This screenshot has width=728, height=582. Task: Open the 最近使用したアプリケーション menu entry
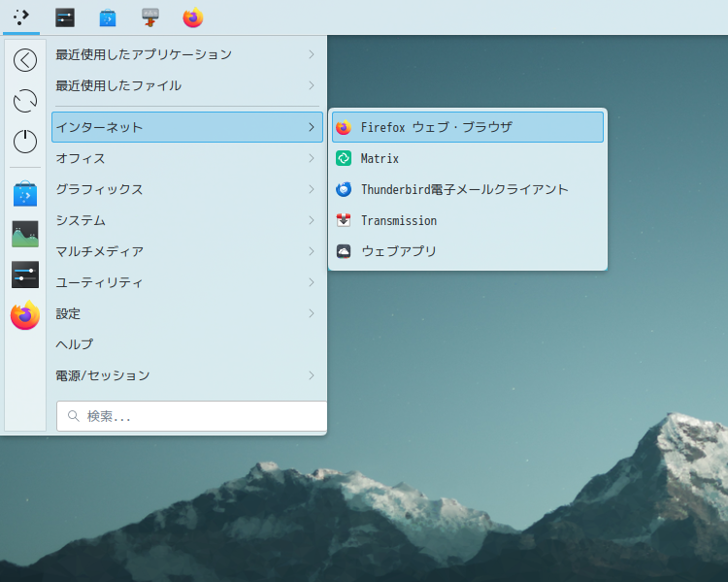(x=187, y=54)
